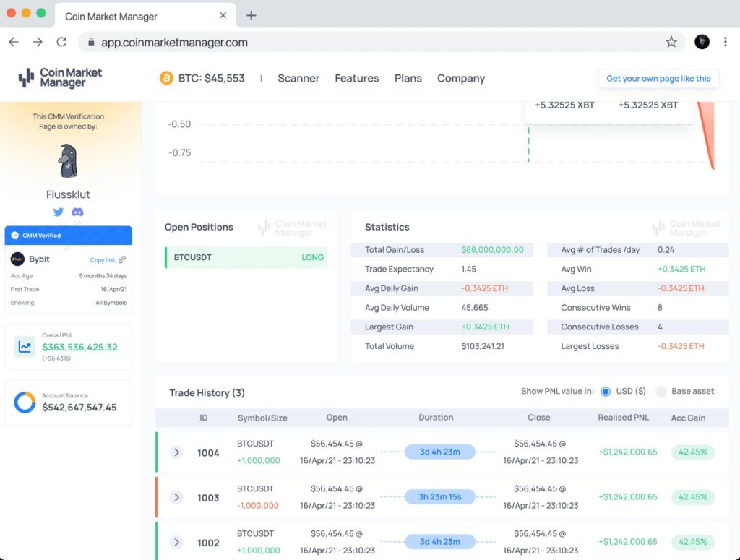Click the Account Balance donut chart
This screenshot has width=740, height=560.
25,402
